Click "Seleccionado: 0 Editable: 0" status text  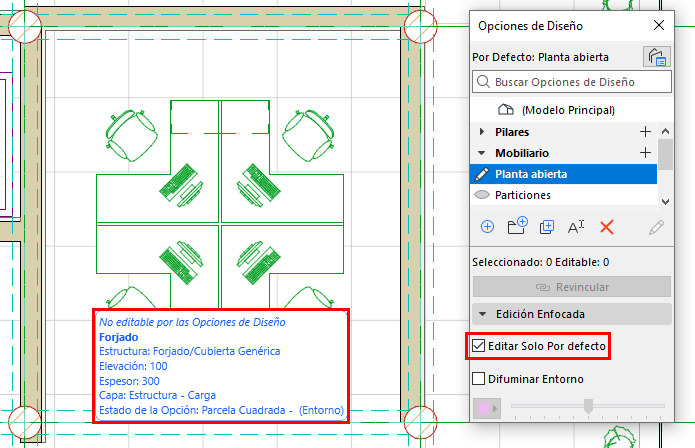(x=540, y=262)
